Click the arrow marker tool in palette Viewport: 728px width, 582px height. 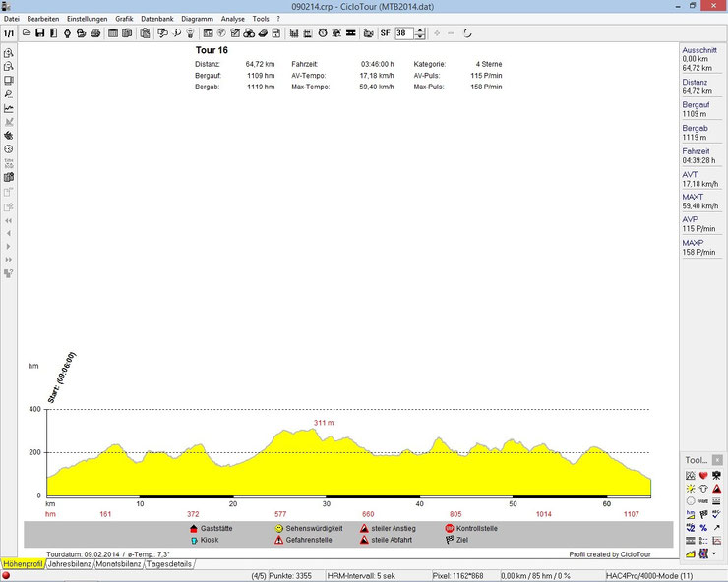(716, 527)
